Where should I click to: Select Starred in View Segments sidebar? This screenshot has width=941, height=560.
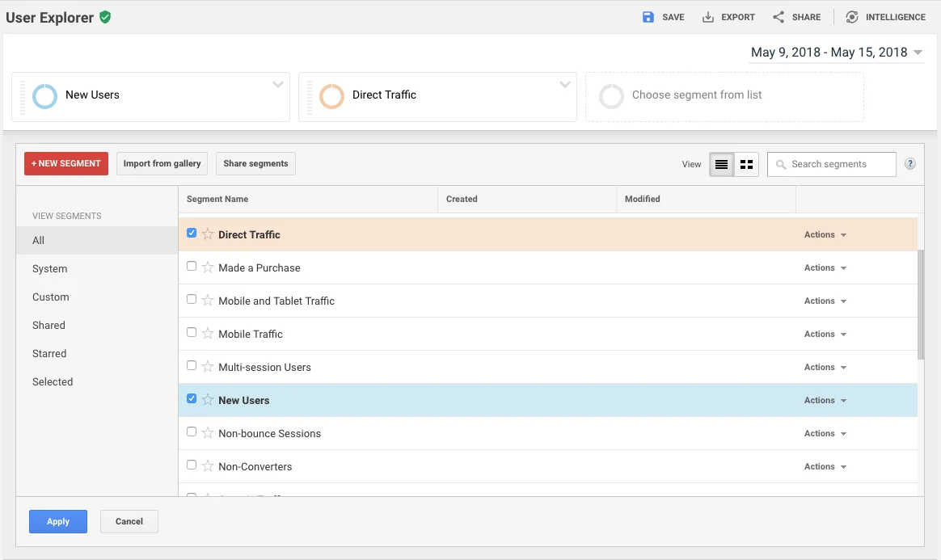[49, 353]
